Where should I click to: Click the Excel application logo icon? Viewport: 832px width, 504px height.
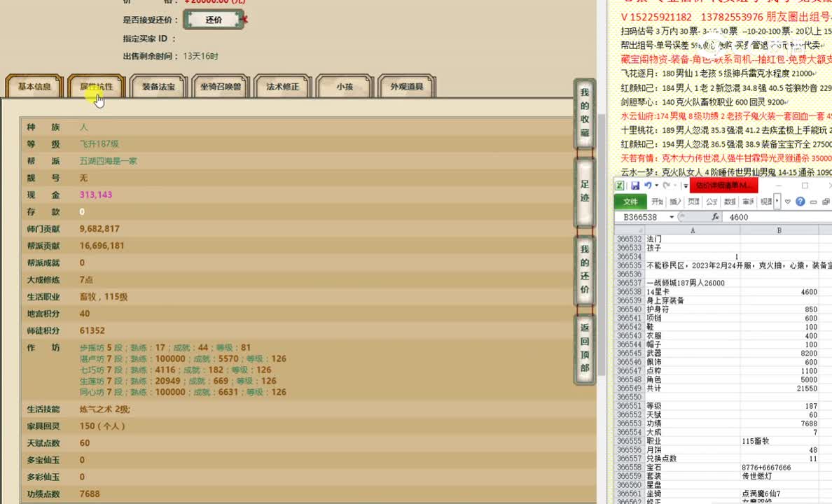tap(620, 185)
